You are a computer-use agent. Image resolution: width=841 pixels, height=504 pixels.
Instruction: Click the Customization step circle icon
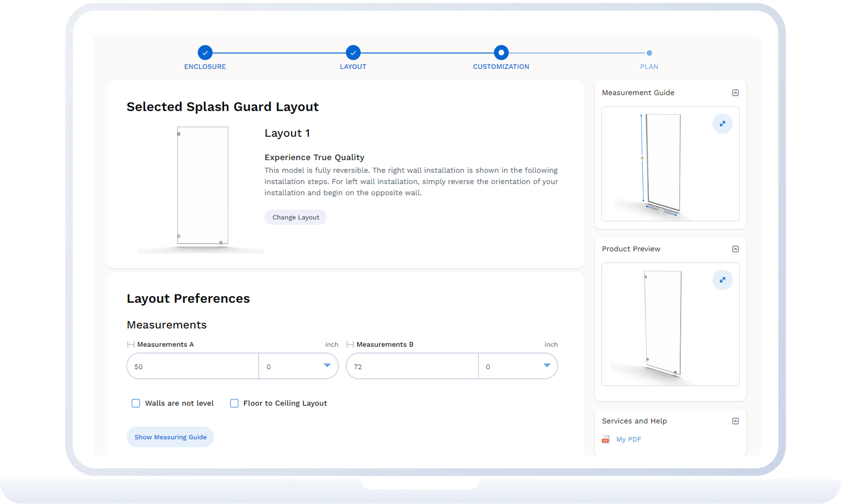pyautogui.click(x=501, y=53)
